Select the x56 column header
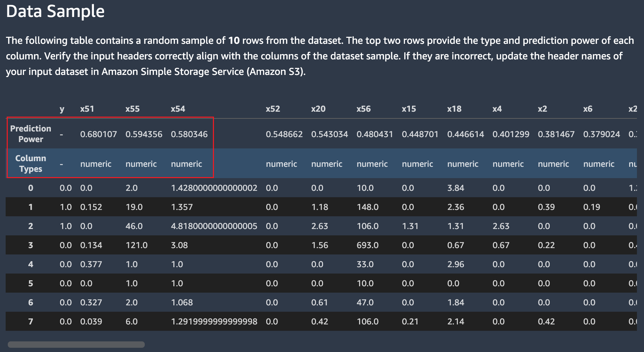Image resolution: width=644 pixels, height=352 pixels. [363, 109]
